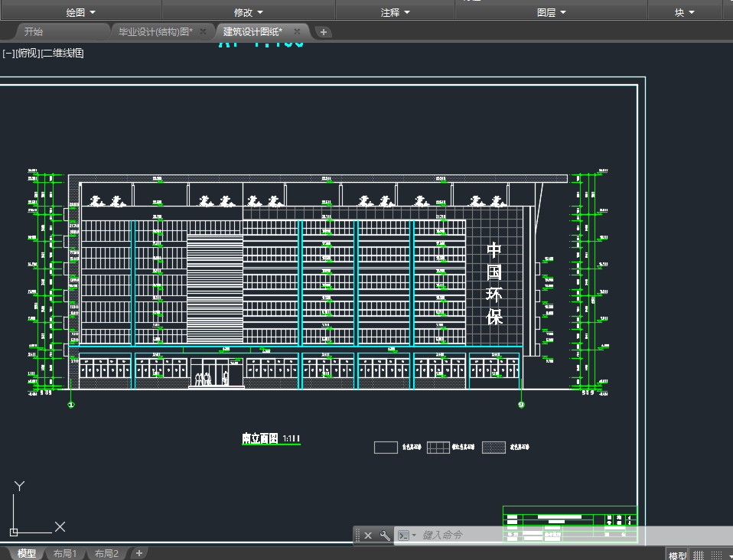This screenshot has width=733, height=560.
Task: Close the 建筑设计图纸 tab
Action: (x=297, y=32)
